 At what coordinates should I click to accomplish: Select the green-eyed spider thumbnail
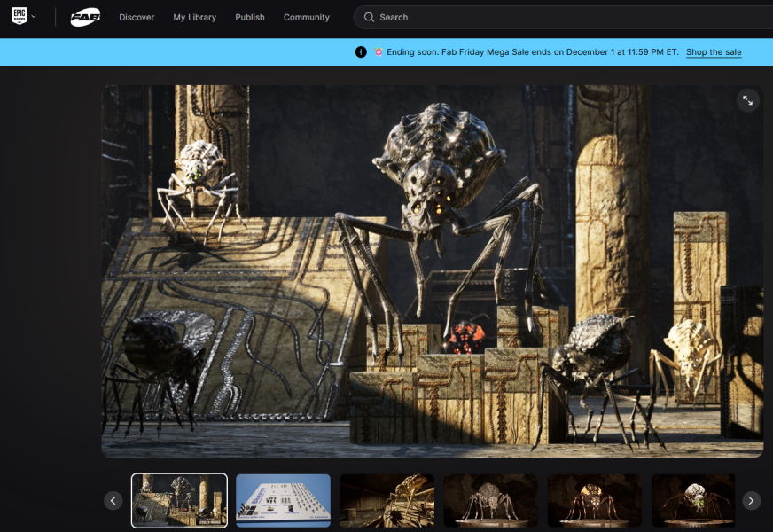tap(692, 501)
